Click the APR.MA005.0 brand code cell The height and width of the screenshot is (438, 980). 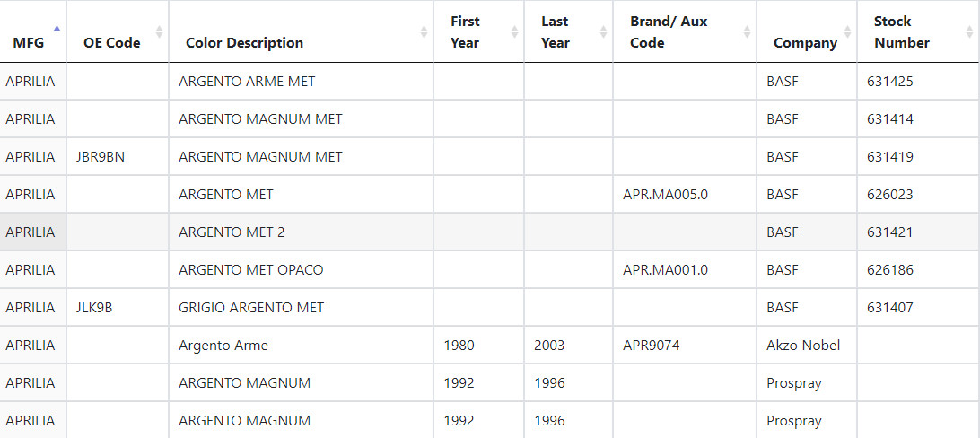pyautogui.click(x=665, y=195)
